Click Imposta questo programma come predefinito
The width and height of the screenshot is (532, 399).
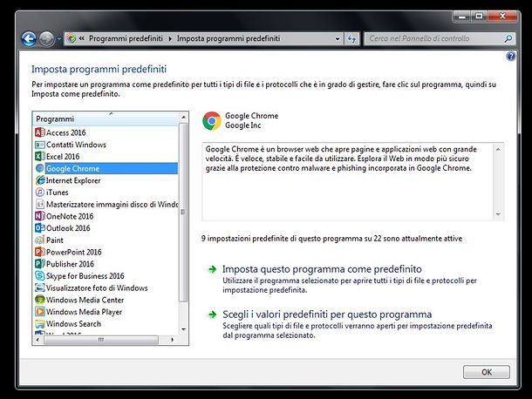(x=322, y=269)
